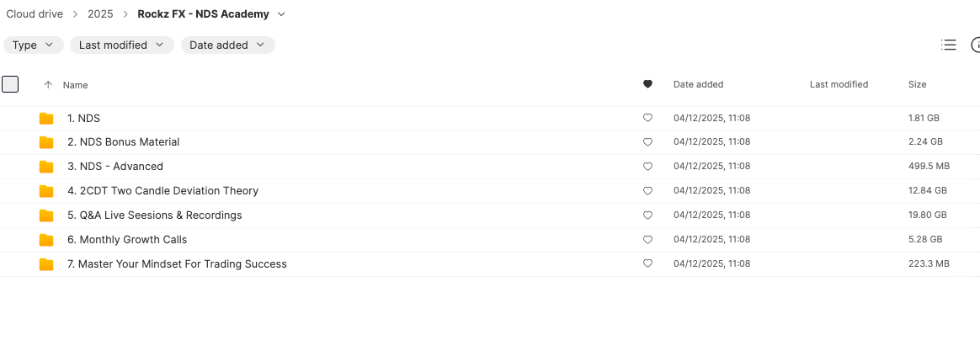Click folder icon for 2. NDS Bonus Material
This screenshot has width=980, height=351.
point(46,142)
